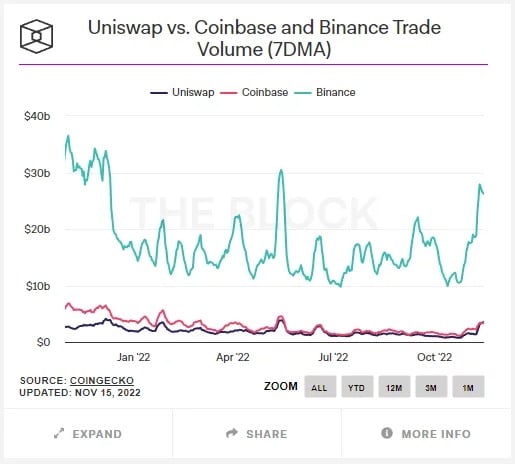This screenshot has width=515, height=464.
Task: Click the share arrow icon
Action: 232,433
